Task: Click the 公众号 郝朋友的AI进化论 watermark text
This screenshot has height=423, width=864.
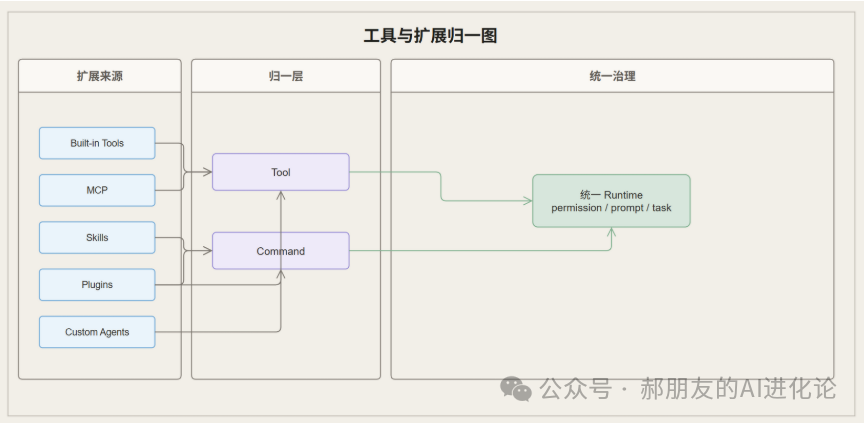Action: click(x=687, y=389)
